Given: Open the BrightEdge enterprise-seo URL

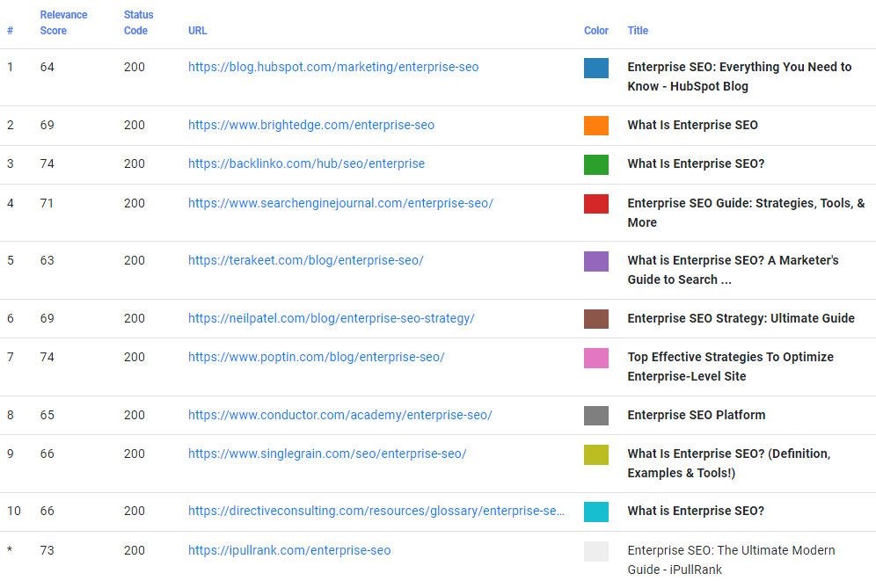Looking at the screenshot, I should tap(310, 125).
